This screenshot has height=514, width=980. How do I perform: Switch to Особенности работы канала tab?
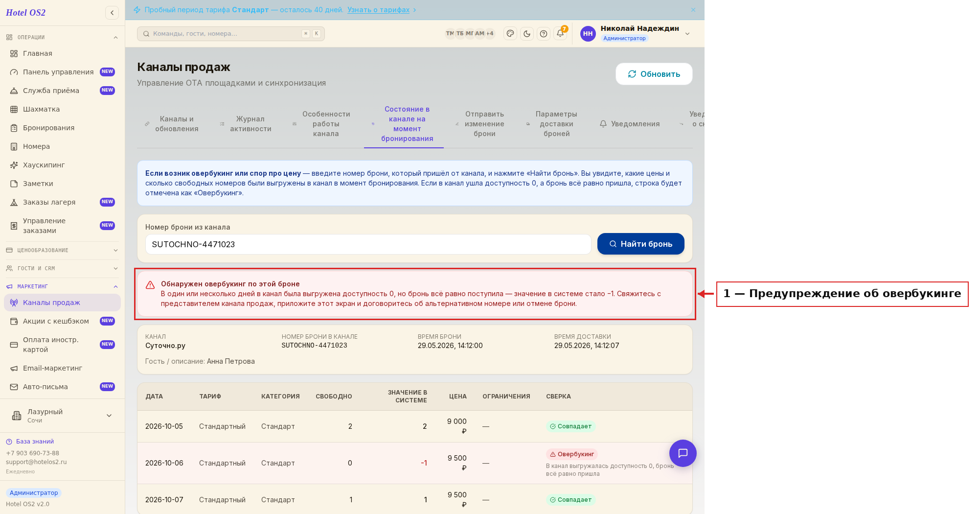click(x=321, y=124)
